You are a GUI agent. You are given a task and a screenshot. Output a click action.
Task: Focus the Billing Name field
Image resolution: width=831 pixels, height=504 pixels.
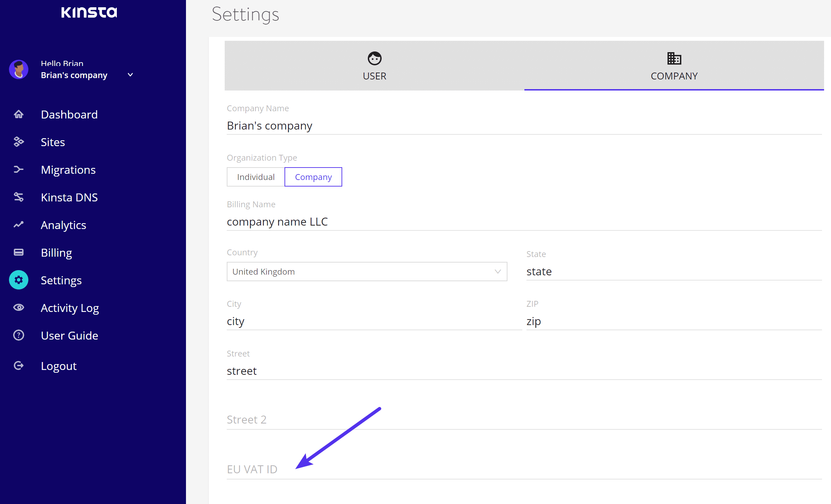point(524,222)
